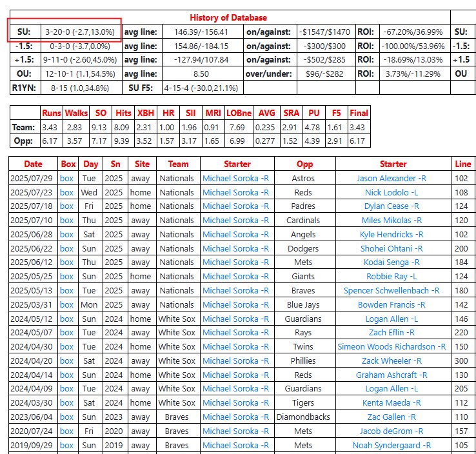Click the History of Database title
Screen dimensions: 476x454
[x=228, y=17]
